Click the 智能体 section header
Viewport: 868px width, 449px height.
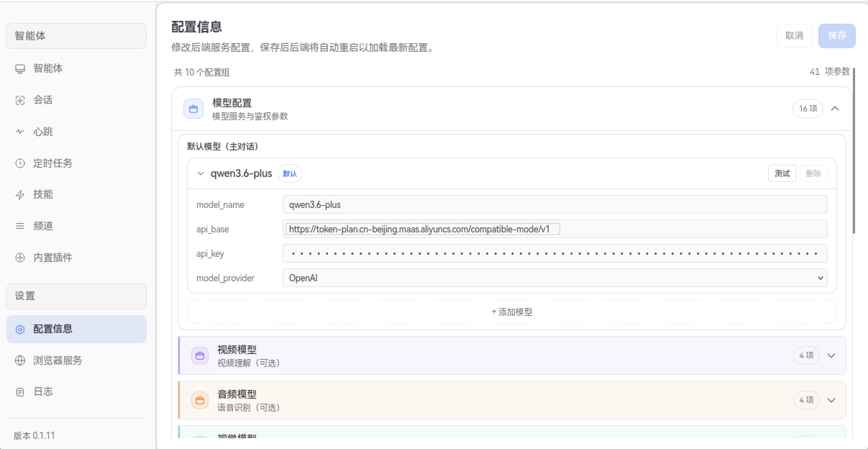pos(77,36)
